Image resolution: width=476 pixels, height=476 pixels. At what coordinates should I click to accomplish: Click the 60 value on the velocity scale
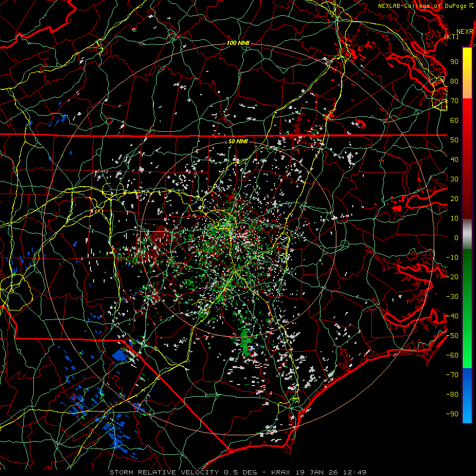454,120
